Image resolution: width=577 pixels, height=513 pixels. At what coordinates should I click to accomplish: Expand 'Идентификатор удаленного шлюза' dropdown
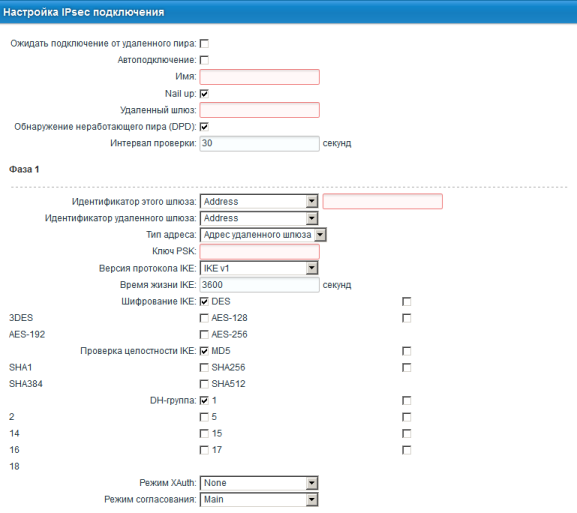click(259, 218)
